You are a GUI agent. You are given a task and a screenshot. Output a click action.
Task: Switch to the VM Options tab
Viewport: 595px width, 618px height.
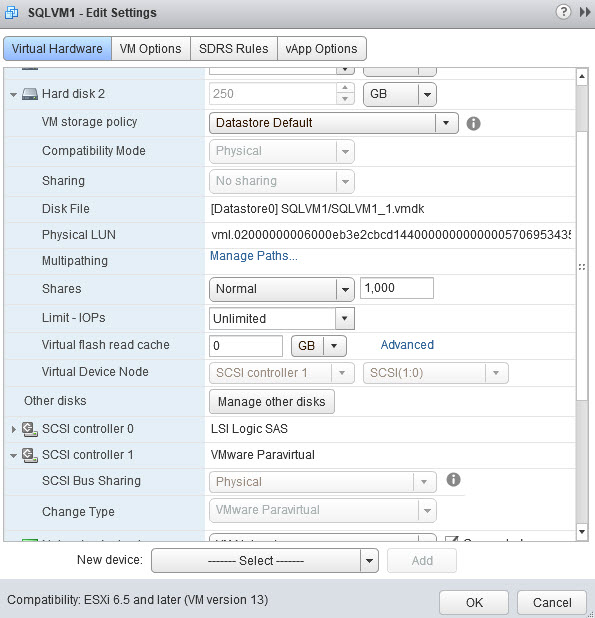click(x=151, y=49)
